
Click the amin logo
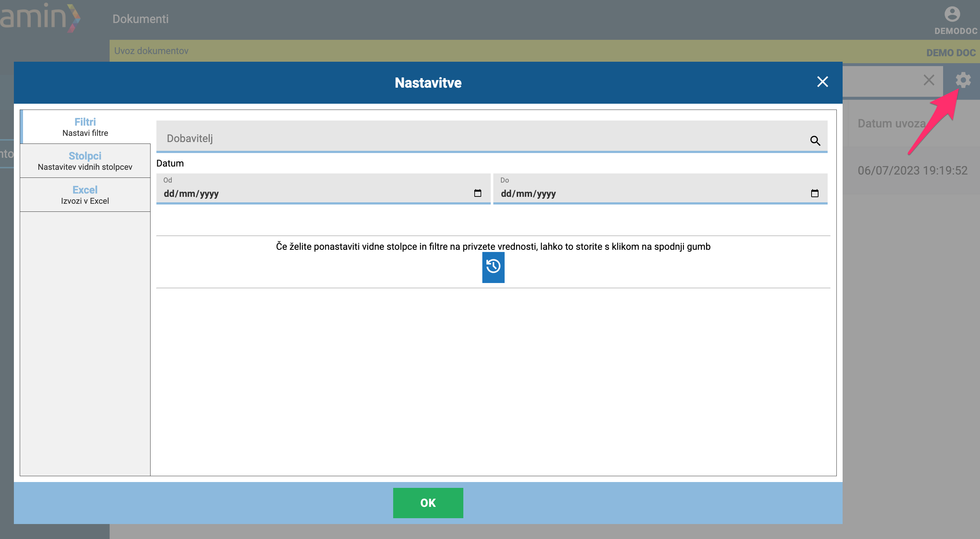point(40,17)
